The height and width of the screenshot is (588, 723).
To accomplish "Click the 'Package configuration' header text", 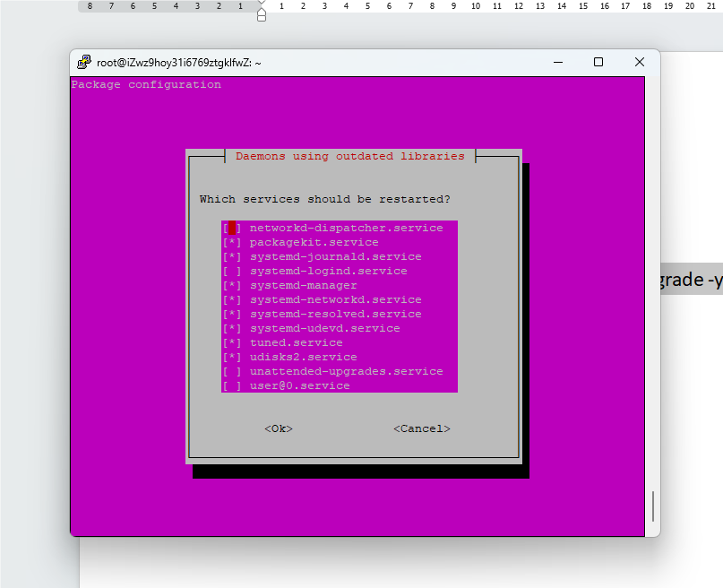I will tap(146, 84).
